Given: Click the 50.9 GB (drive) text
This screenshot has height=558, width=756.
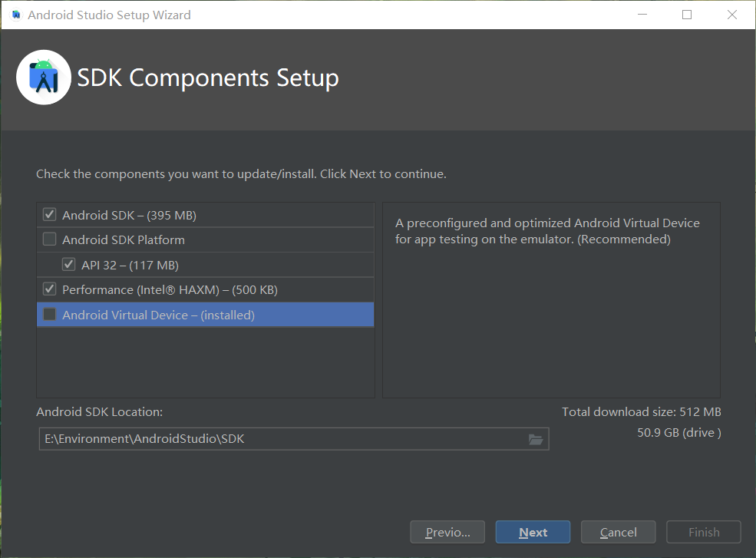Looking at the screenshot, I should point(678,433).
